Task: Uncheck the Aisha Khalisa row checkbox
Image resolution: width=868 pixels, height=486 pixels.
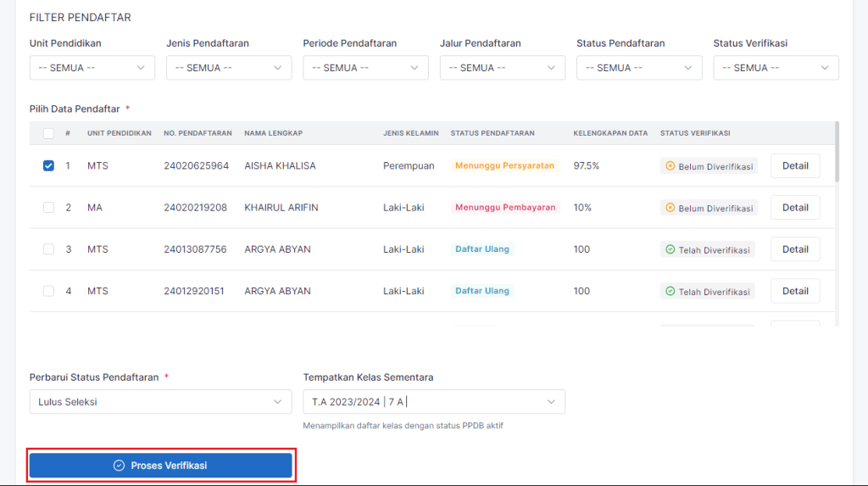Action: [x=48, y=165]
